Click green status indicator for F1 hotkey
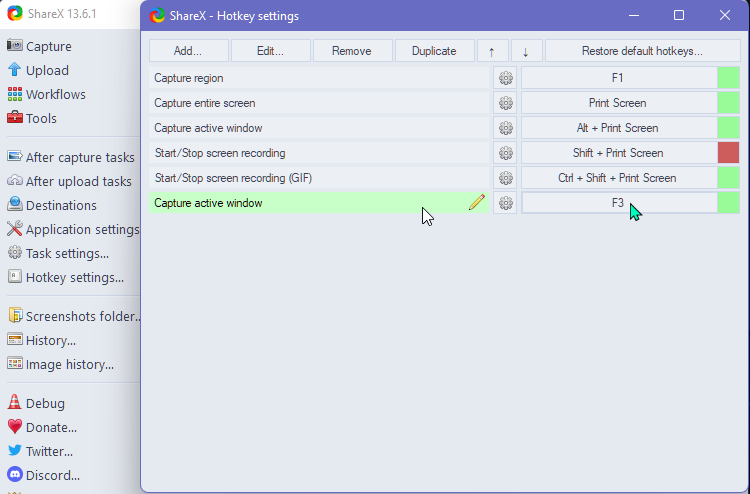This screenshot has width=750, height=494. pos(728,78)
